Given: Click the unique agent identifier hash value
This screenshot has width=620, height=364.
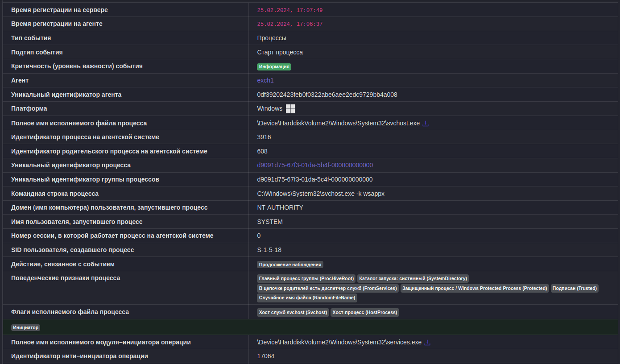Looking at the screenshot, I should coord(327,95).
